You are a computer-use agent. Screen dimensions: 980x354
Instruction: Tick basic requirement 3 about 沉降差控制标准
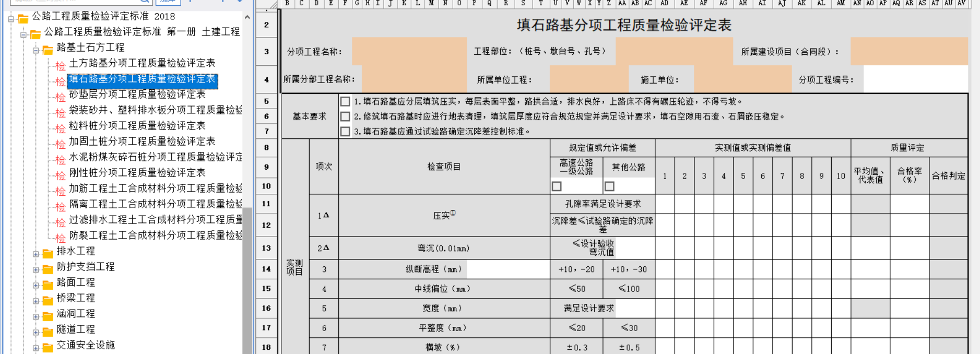tap(345, 132)
